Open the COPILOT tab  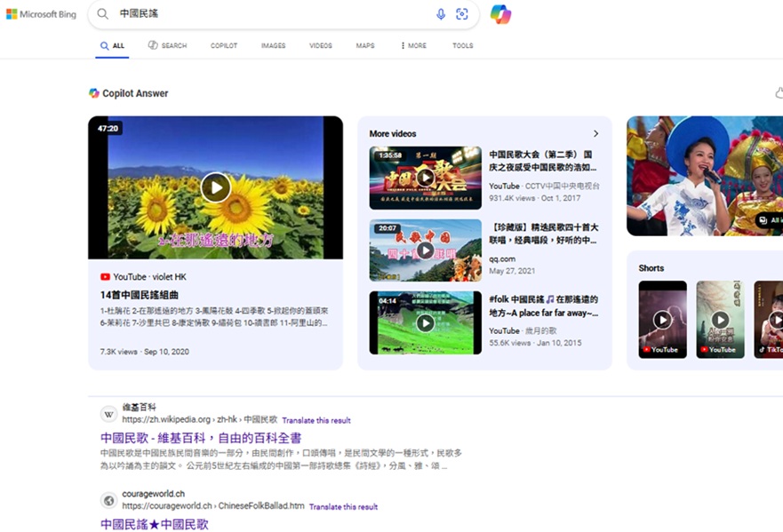[x=224, y=46]
